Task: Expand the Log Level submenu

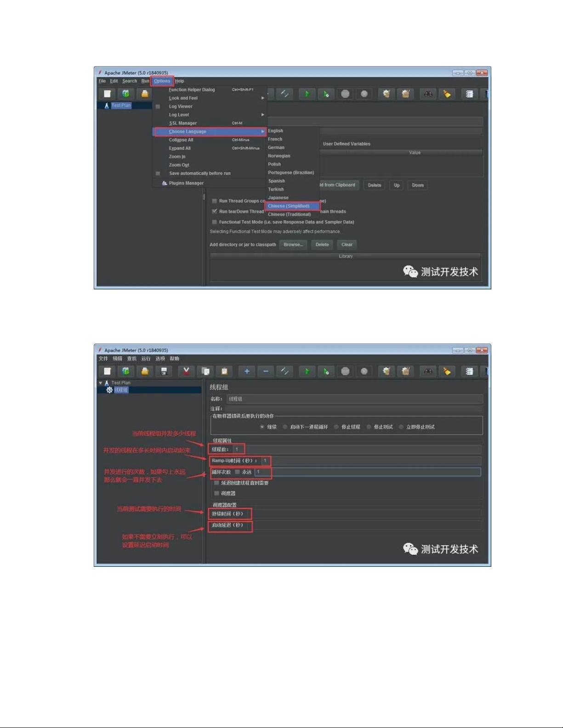Action: tap(210, 115)
